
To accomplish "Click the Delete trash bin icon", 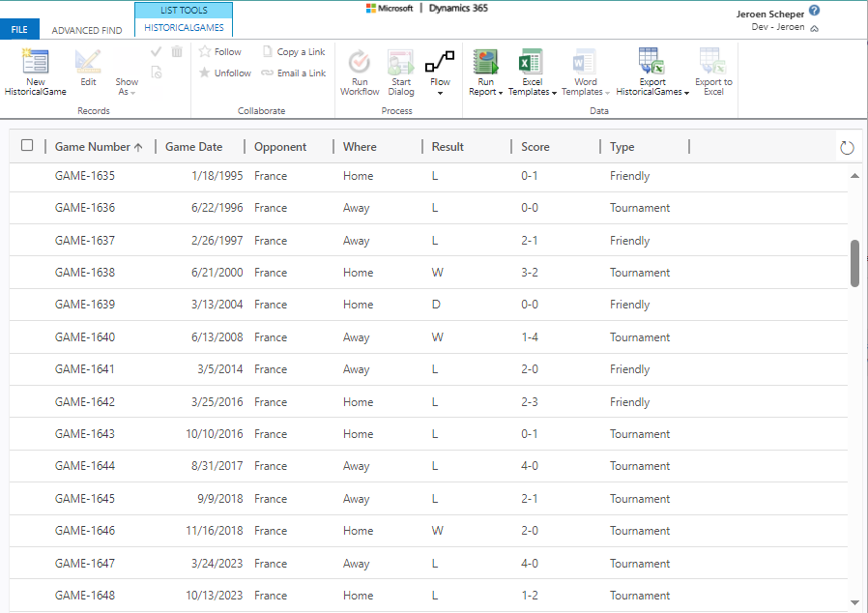I will tap(177, 51).
